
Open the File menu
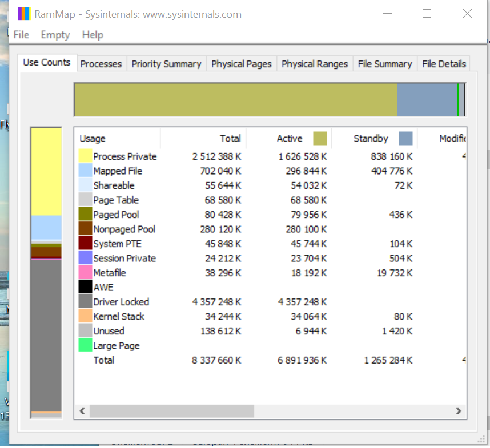tap(21, 35)
